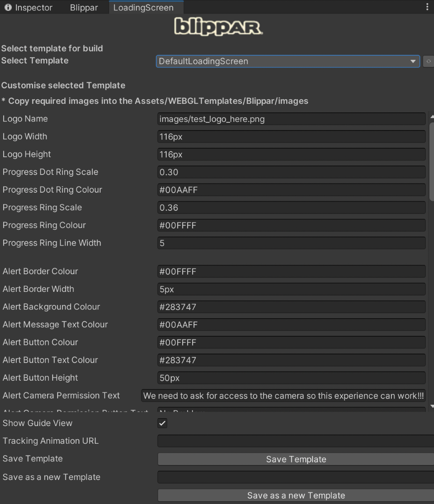Select the LoadingScreen tab

click(x=143, y=8)
